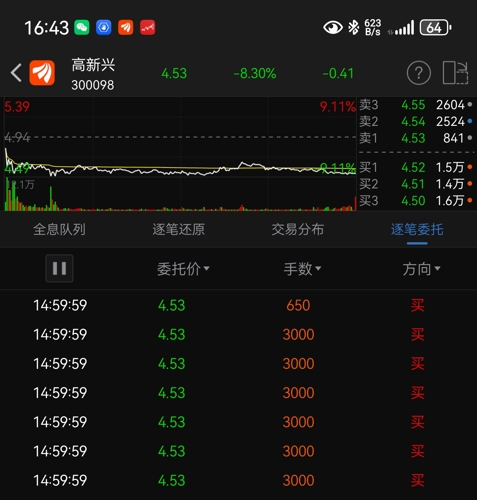Tap stock code 300098

coord(93,85)
